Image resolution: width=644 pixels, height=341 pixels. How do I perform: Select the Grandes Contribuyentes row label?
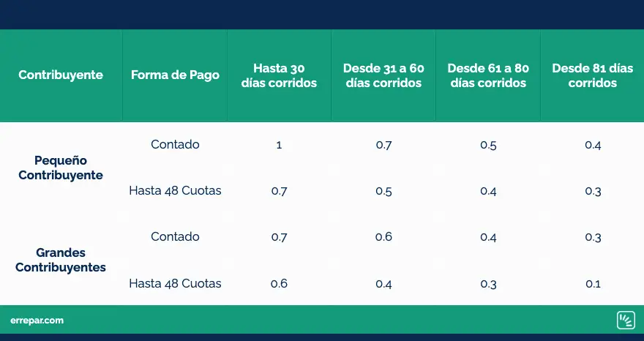[61, 260]
